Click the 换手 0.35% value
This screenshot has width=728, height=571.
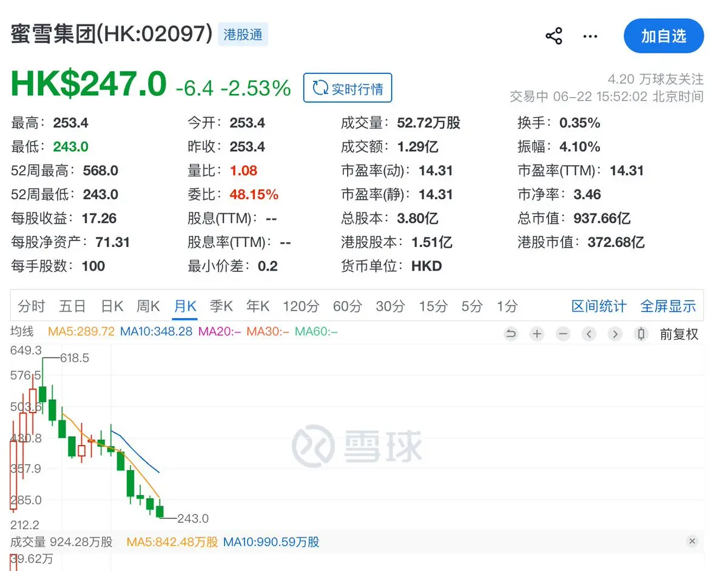click(580, 123)
